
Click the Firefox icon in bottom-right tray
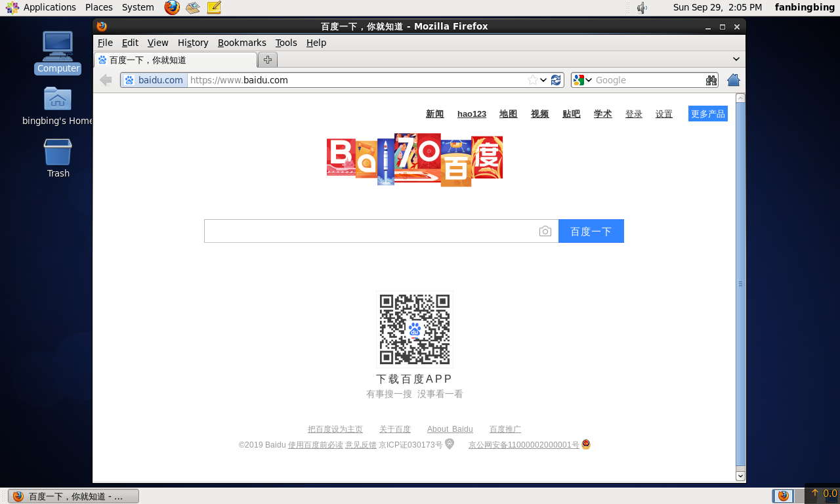(x=783, y=495)
